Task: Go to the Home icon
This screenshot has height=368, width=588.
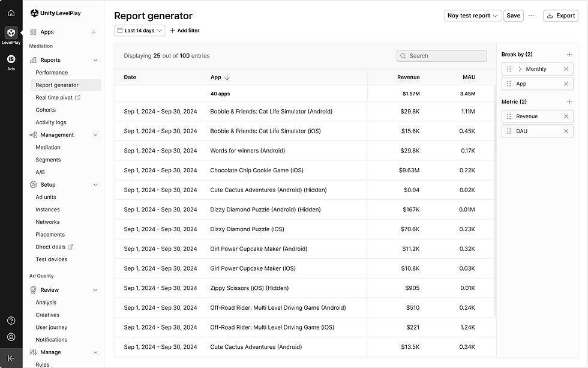Action: pos(11,13)
